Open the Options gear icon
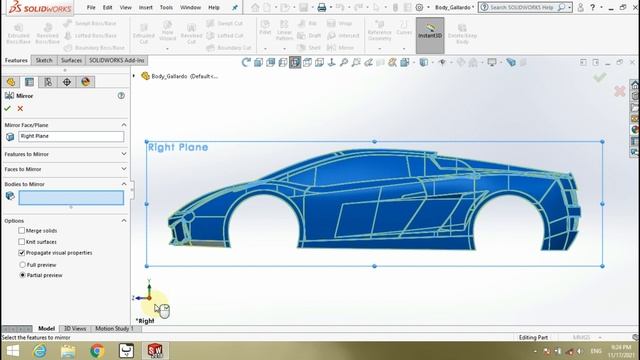The height and width of the screenshot is (360, 640). tap(420, 7)
